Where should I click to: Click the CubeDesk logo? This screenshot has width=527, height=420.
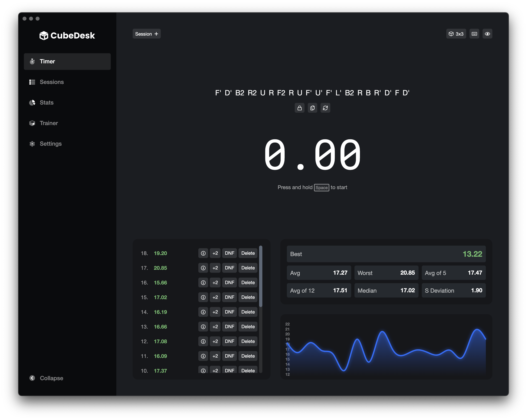coord(67,36)
